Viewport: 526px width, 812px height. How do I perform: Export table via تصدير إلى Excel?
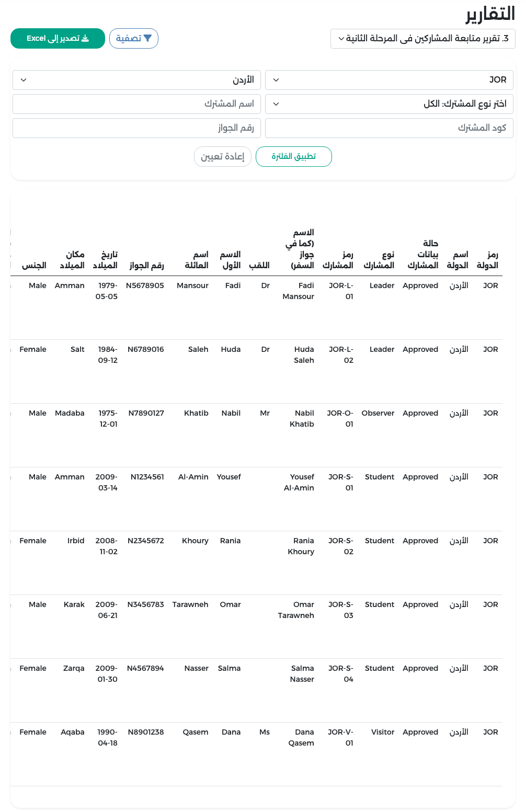point(58,39)
